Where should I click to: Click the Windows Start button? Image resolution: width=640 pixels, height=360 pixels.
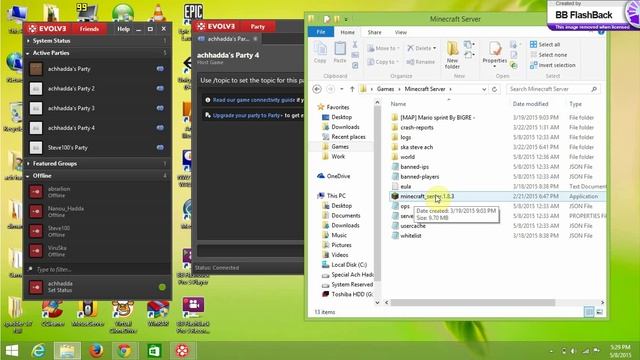click(x=12, y=351)
